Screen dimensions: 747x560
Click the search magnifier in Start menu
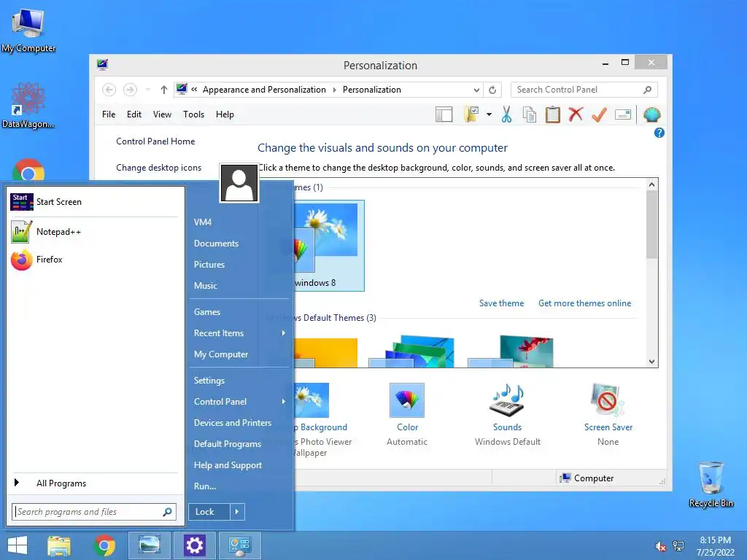point(167,512)
